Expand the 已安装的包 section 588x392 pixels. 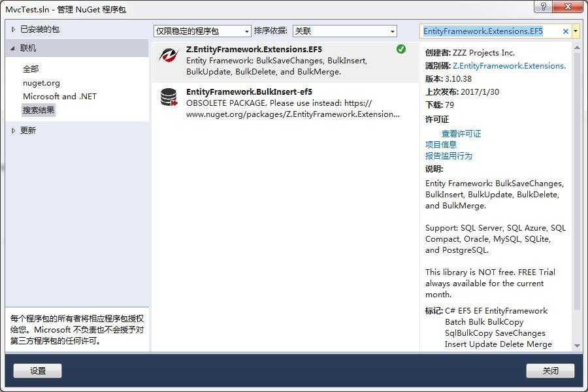(13, 29)
